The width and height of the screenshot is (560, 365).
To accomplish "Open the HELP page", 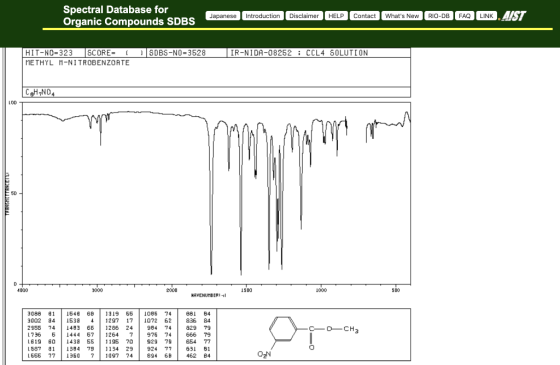I will (336, 16).
